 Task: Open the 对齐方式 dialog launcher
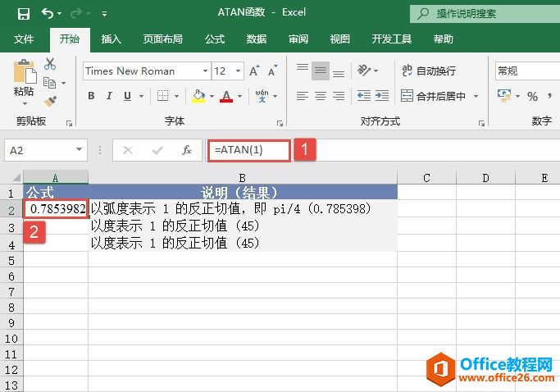481,124
